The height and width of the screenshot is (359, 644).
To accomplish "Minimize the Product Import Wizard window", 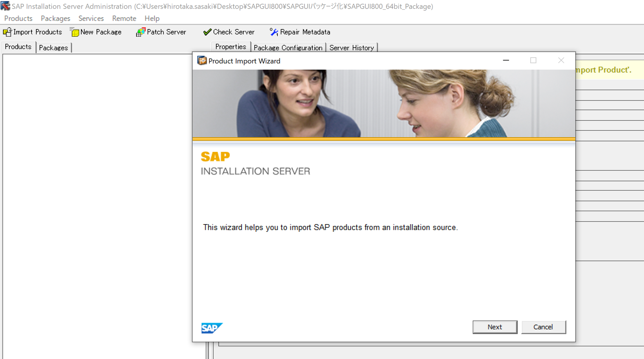I will tap(506, 61).
